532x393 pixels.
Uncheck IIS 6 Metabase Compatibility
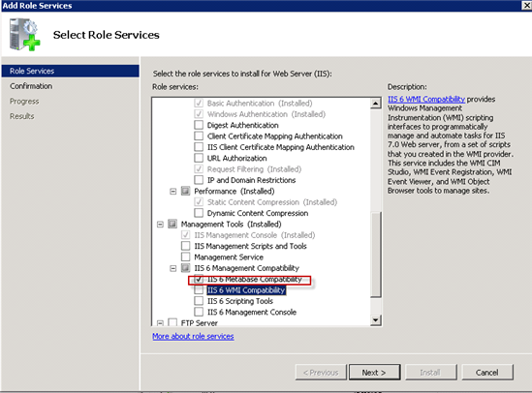point(199,279)
